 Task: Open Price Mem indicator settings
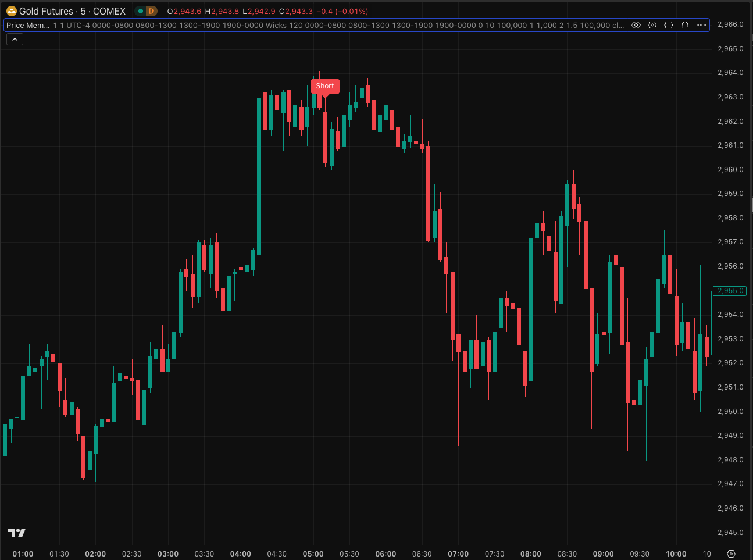coord(652,25)
